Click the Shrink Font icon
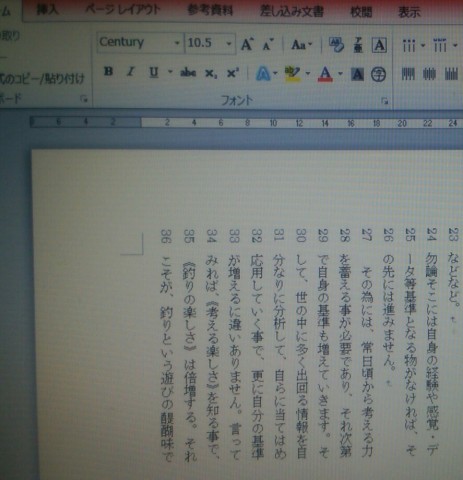The height and width of the screenshot is (480, 463). tap(268, 45)
